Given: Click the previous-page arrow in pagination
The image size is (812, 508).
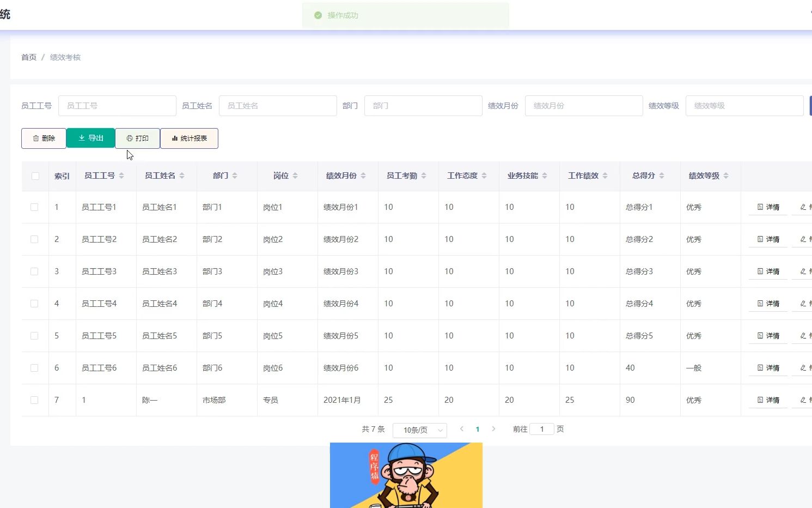Looking at the screenshot, I should (x=462, y=429).
